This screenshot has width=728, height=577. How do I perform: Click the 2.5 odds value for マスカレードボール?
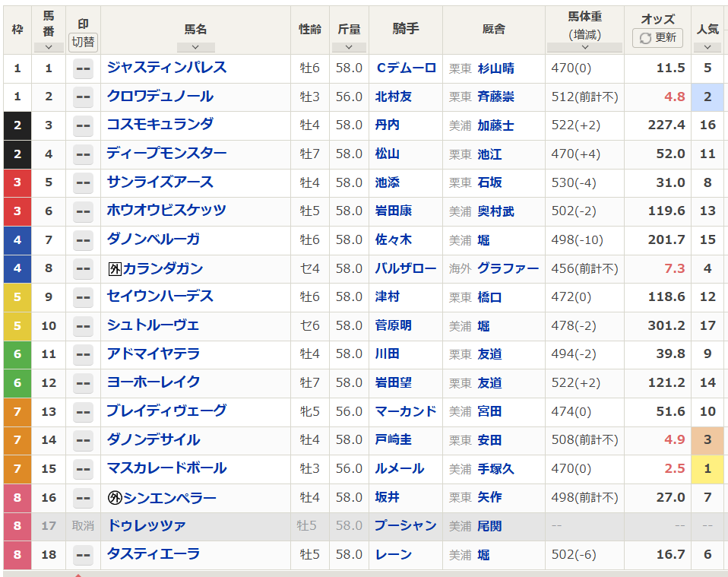tap(675, 469)
